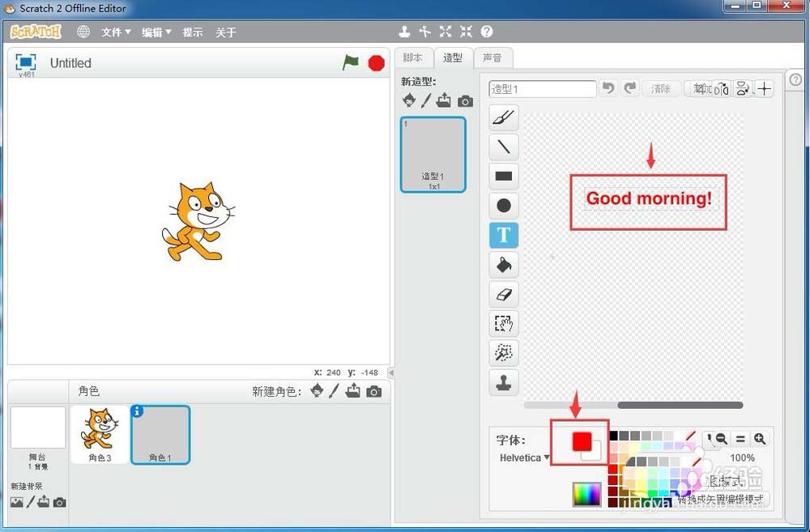The width and height of the screenshot is (810, 532).
Task: Zoom in on the paint canvas
Action: point(760,439)
